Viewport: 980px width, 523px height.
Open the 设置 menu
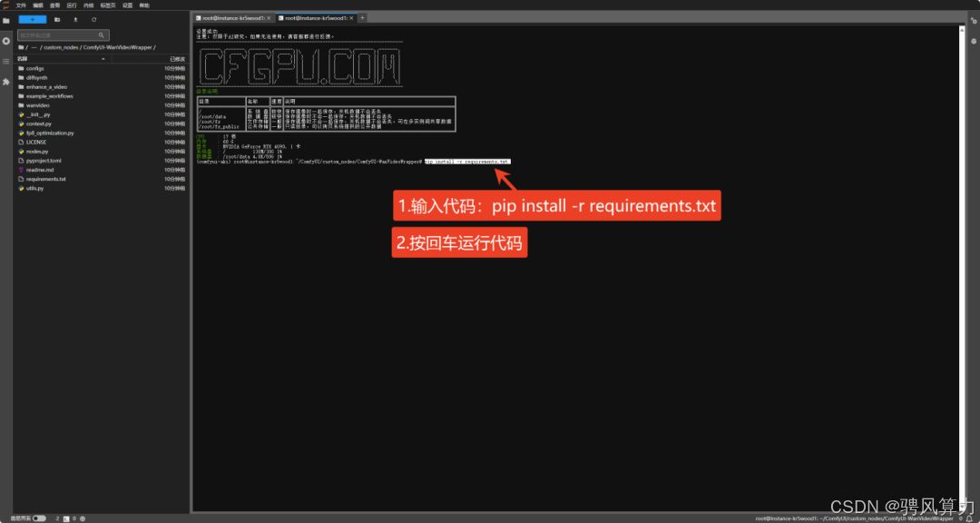click(128, 5)
